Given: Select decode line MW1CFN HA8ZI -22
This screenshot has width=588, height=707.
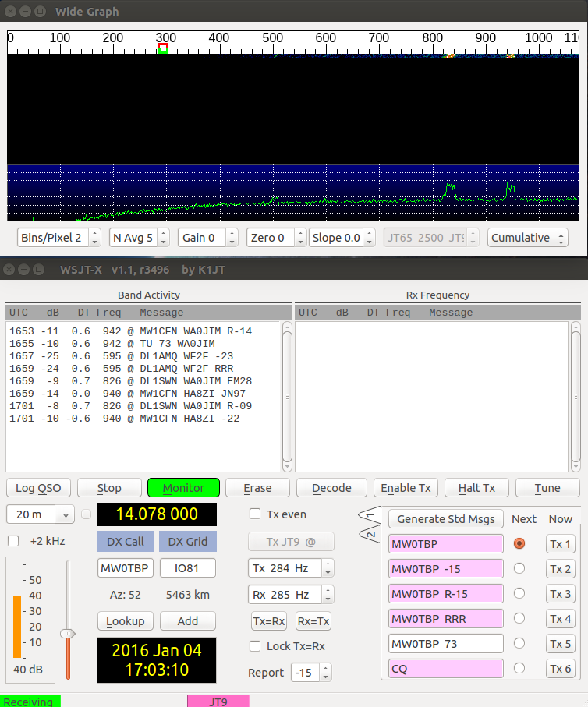Looking at the screenshot, I should pos(124,419).
